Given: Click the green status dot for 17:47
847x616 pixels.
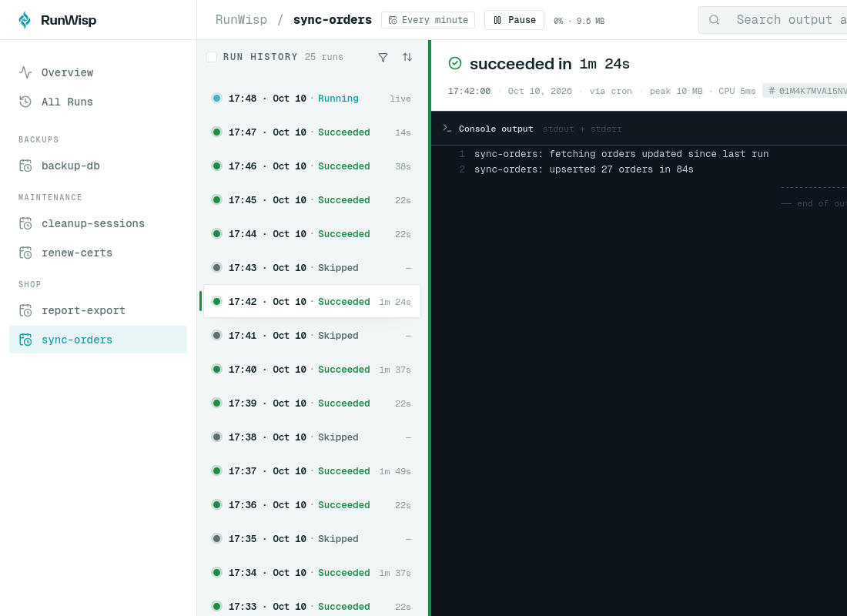Looking at the screenshot, I should (216, 132).
